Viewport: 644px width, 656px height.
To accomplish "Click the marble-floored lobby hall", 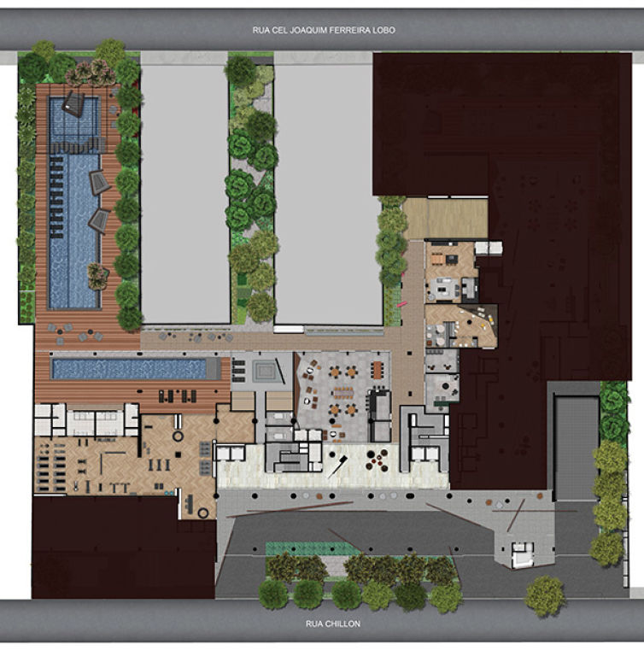I will (332, 466).
